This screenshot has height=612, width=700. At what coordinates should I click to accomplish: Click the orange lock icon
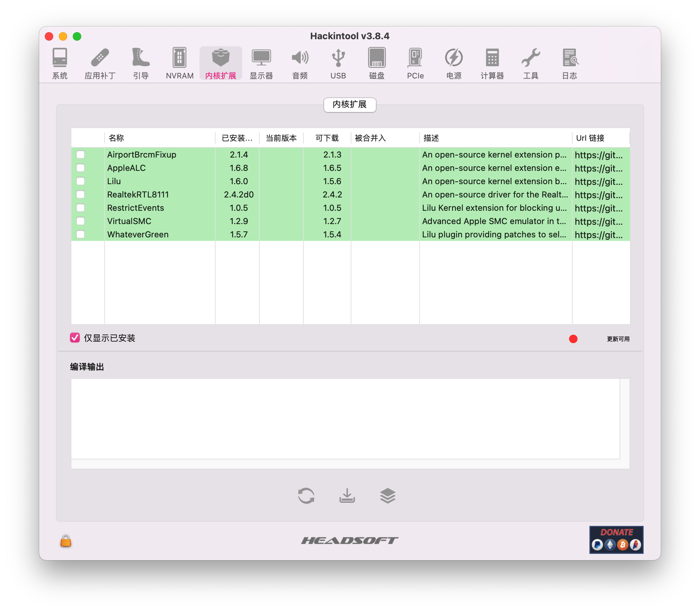66,541
